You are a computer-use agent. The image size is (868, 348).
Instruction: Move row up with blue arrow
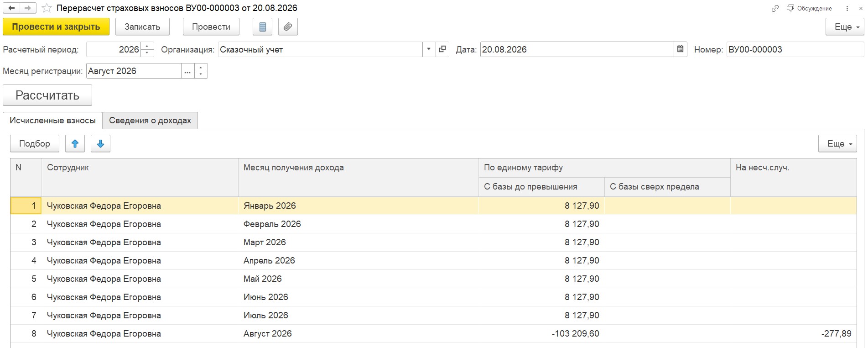click(x=75, y=143)
